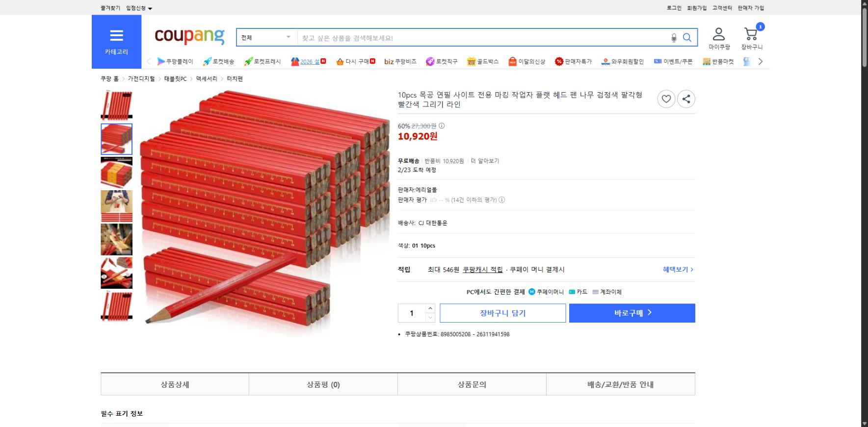868x427 pixels.
Task: Click the 바로구매 purchase button
Action: [x=631, y=313]
